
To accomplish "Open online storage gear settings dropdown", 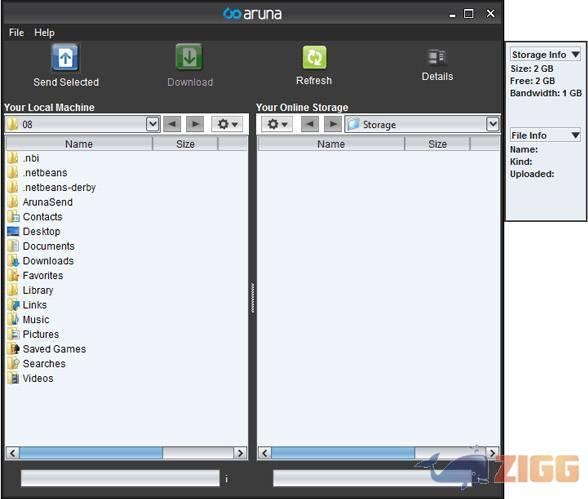I will tap(277, 124).
